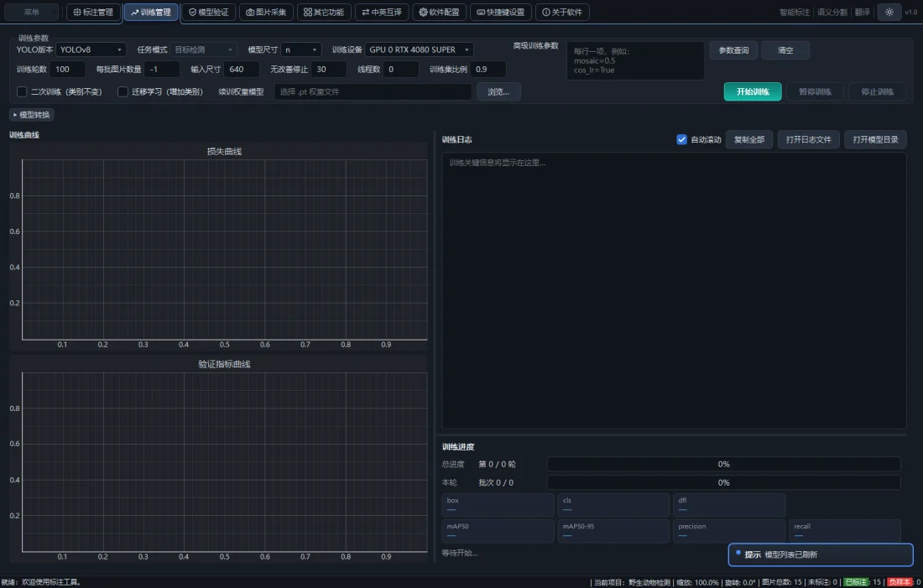Open the 模型验证 shield icon tab
The width and height of the screenshot is (923, 588).
pos(208,12)
